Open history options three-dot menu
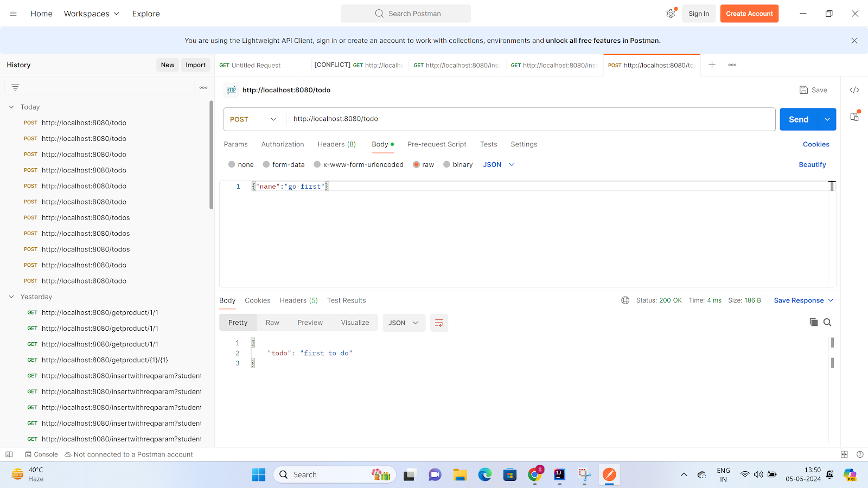 (x=203, y=87)
